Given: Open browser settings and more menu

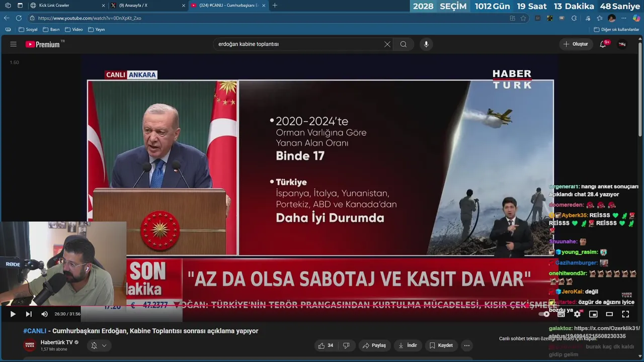Looking at the screenshot, I should coord(624,18).
